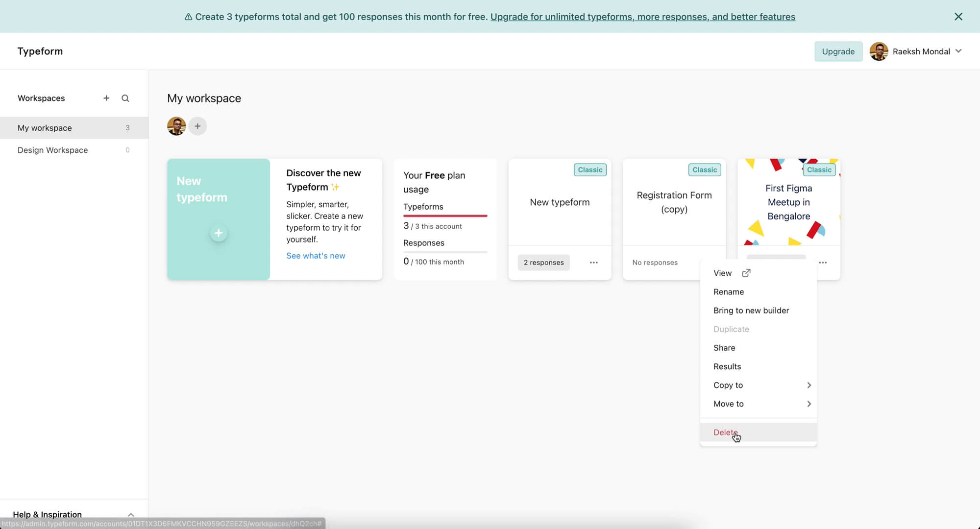Click the search workspaces magnifier icon
980x529 pixels.
click(x=125, y=98)
